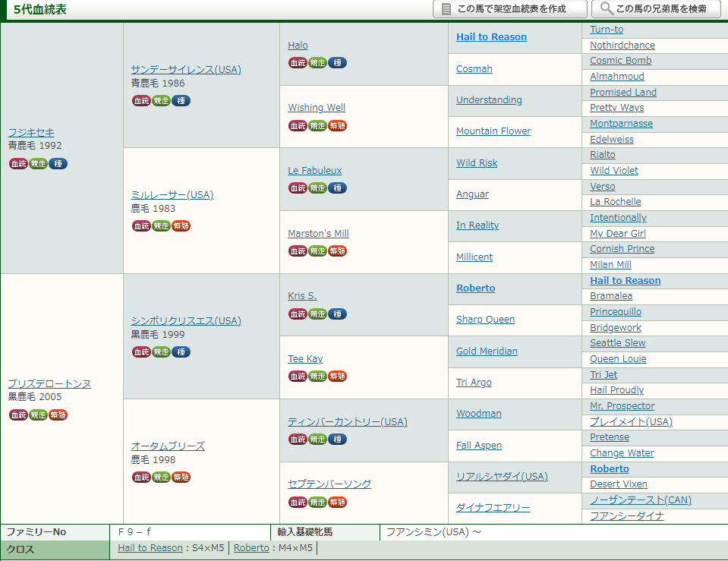Click the 競走 badge under シンボリクリスエス

coord(162,352)
